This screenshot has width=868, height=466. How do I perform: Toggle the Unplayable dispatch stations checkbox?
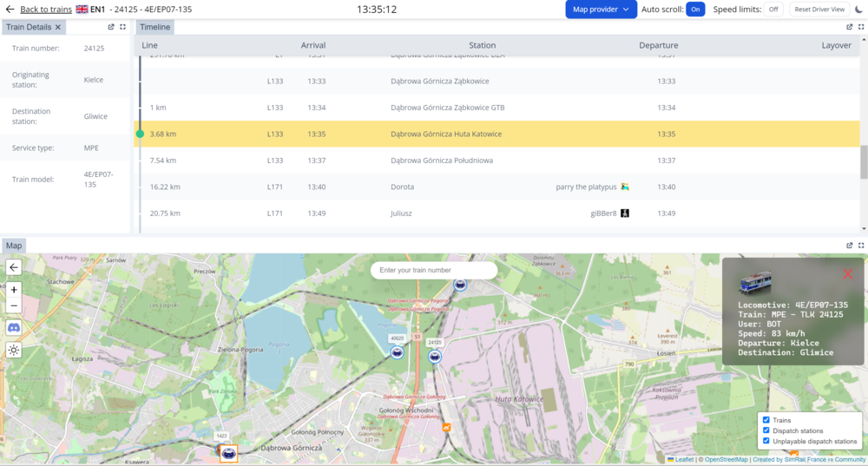[x=766, y=442]
